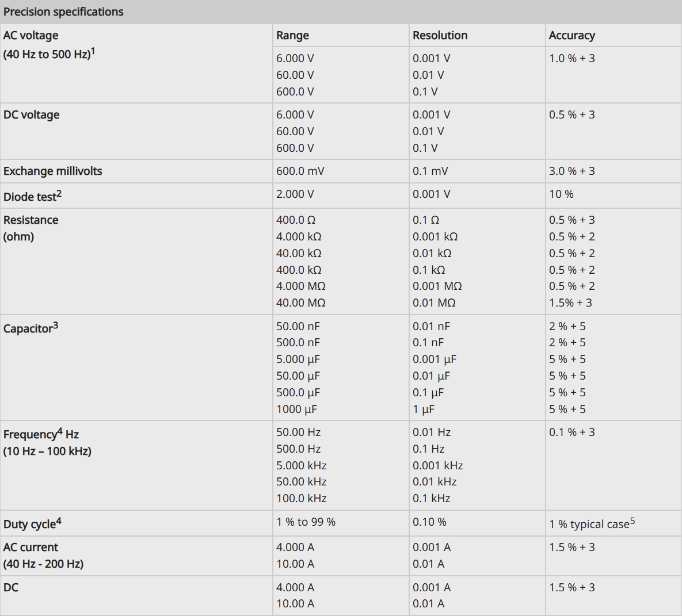Click the Resistance (ohm) row label
The height and width of the screenshot is (616, 682).
(31, 228)
